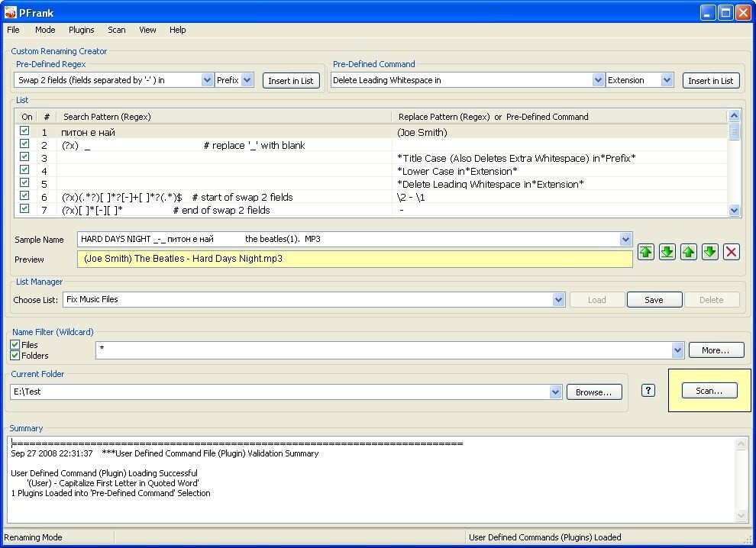This screenshot has height=548, width=756.
Task: Open the Mode menu
Action: tap(45, 30)
